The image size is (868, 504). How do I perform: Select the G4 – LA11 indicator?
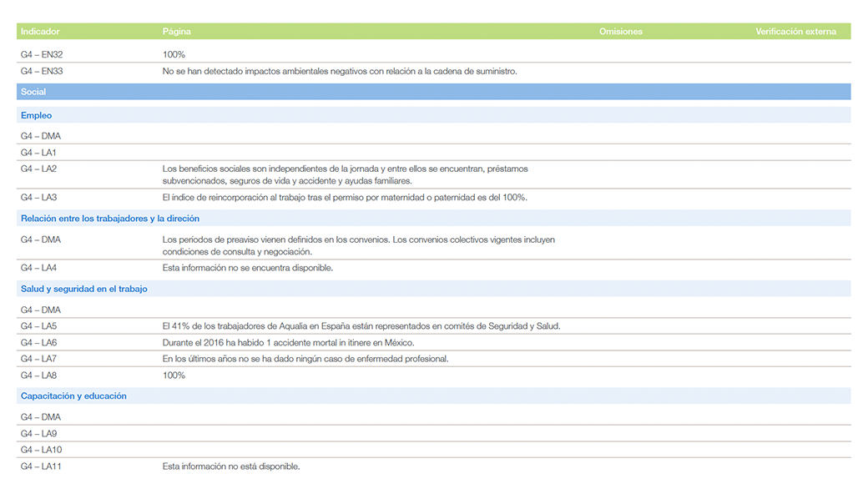(x=41, y=466)
